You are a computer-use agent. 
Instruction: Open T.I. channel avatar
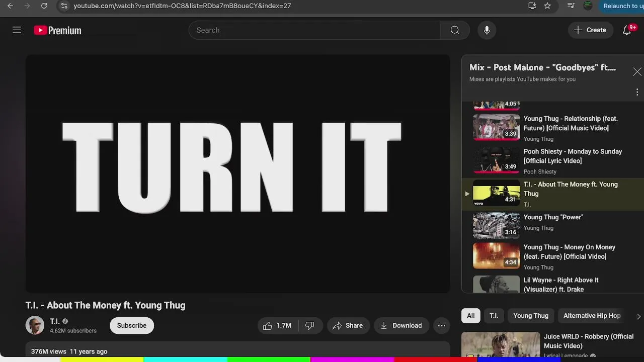pyautogui.click(x=35, y=325)
